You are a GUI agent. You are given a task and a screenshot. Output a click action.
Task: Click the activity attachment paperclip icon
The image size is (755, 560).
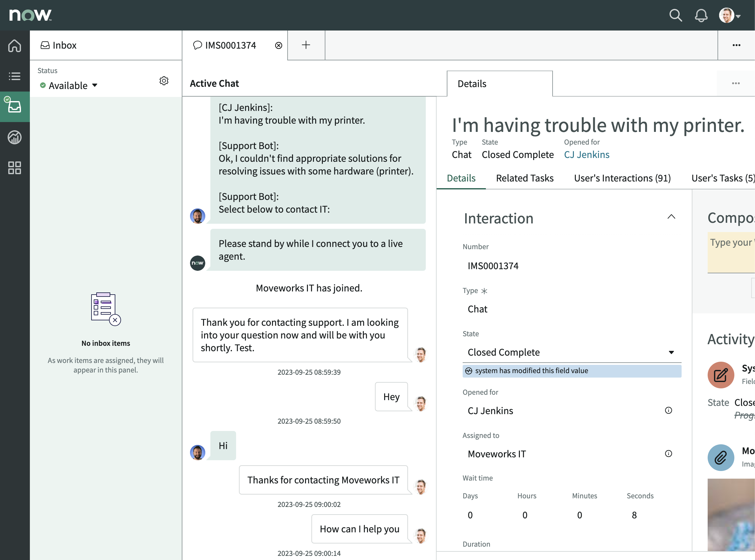click(720, 458)
